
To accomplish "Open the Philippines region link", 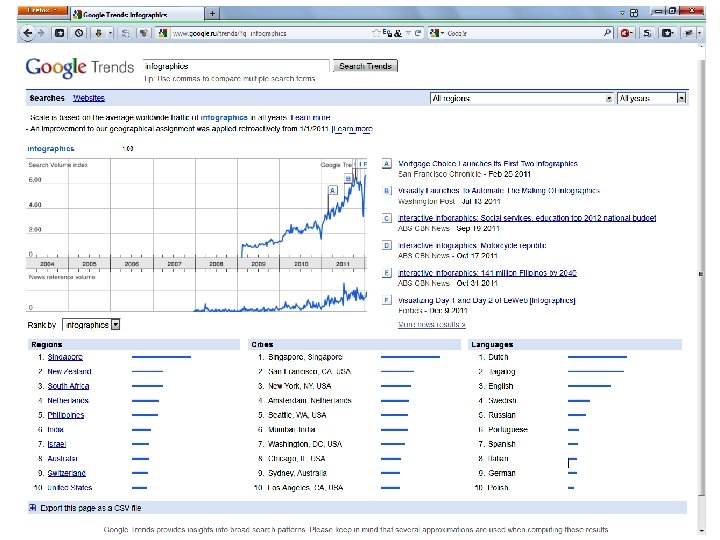I will click(x=66, y=415).
